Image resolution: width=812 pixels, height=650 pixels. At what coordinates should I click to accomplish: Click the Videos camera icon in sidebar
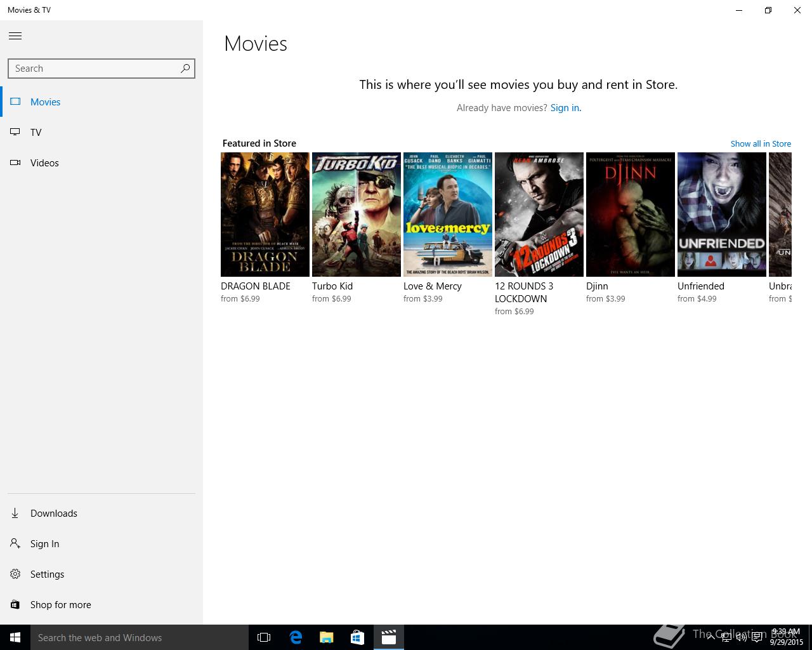(15, 162)
